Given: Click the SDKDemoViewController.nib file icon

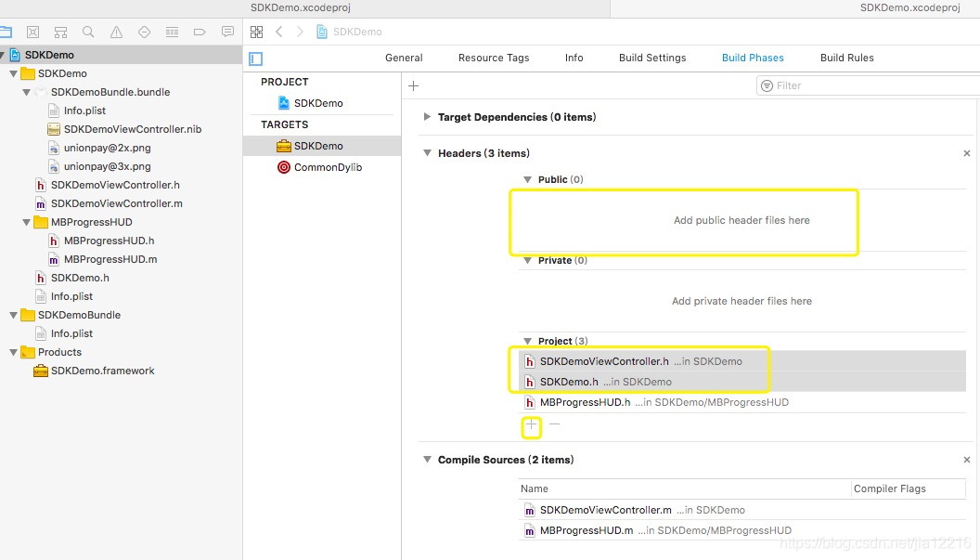Looking at the screenshot, I should (x=54, y=129).
